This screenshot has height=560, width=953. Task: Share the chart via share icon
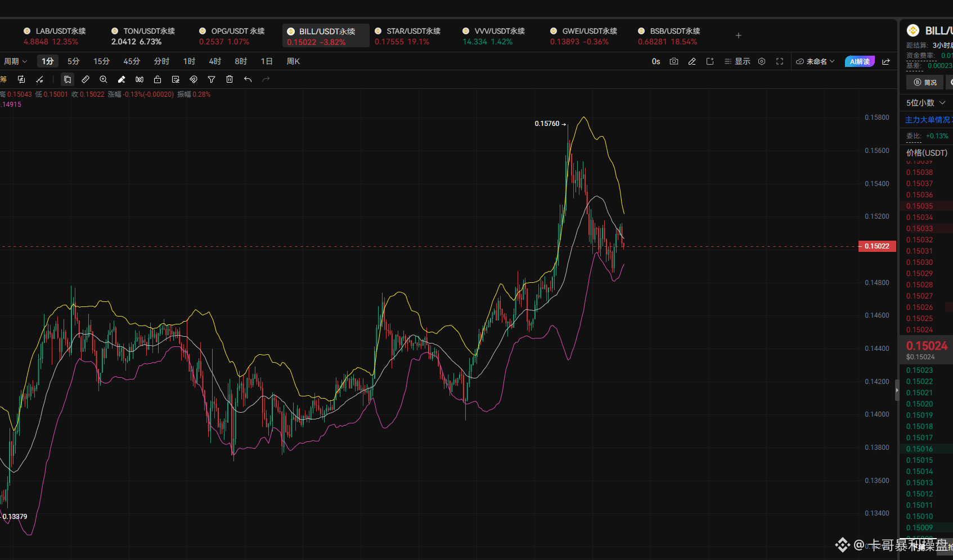pos(886,61)
